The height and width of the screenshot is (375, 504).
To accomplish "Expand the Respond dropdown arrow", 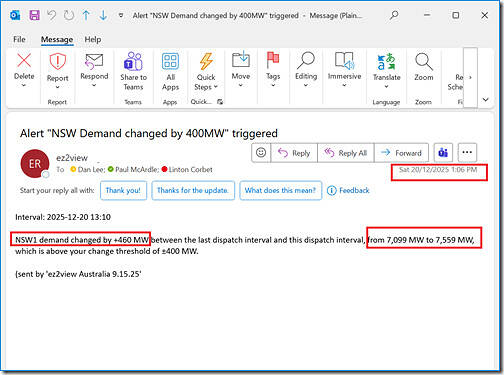I will 94,85.
